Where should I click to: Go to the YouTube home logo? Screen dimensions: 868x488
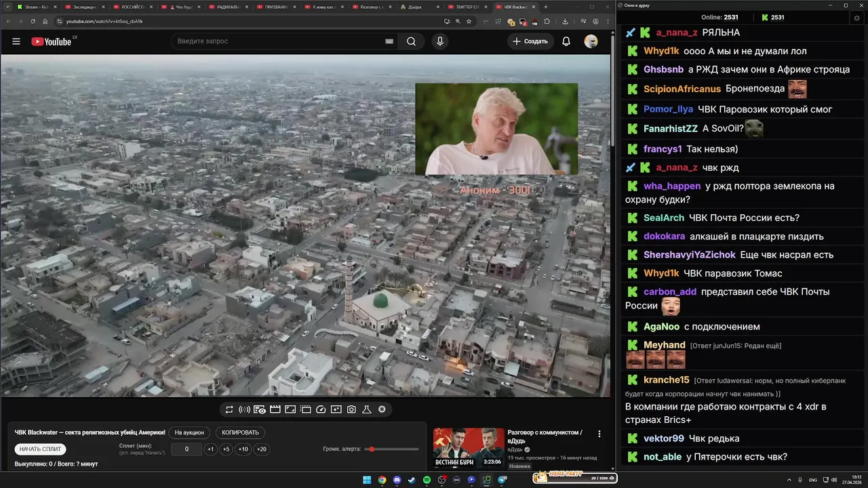tap(52, 41)
